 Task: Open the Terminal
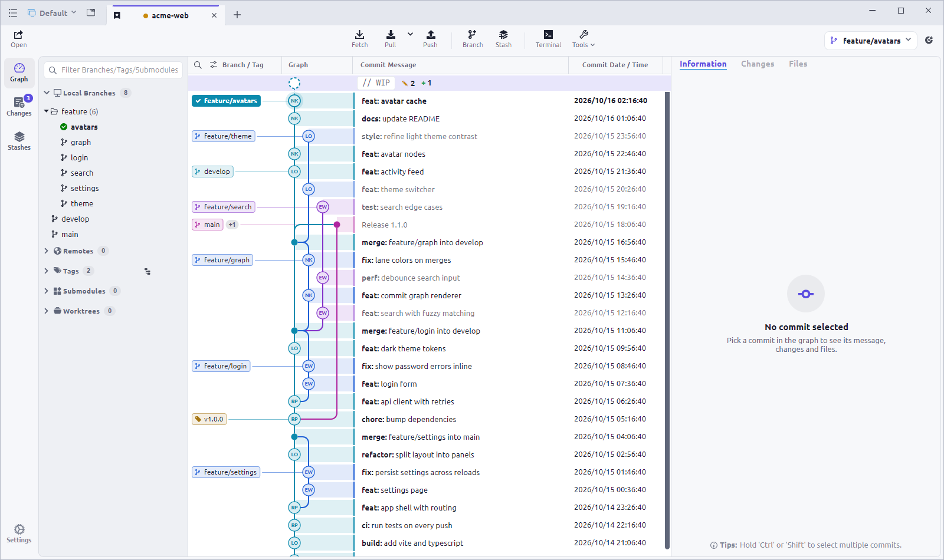pos(548,39)
